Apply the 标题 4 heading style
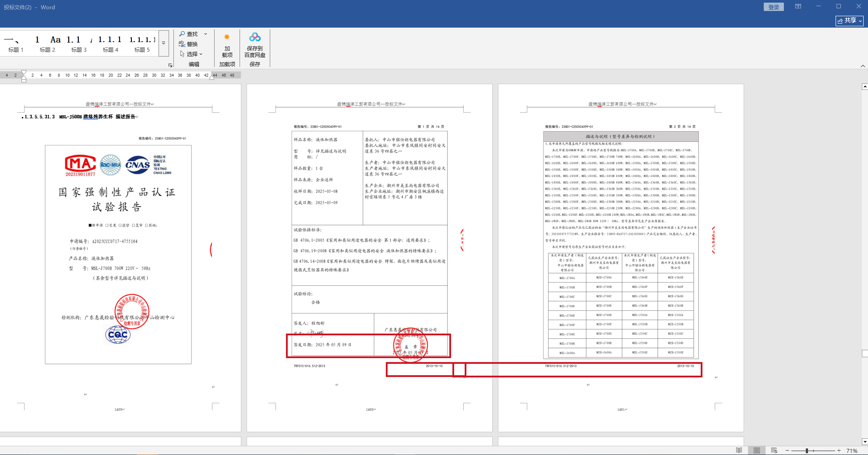Screen dimensions: 868x455 (110, 43)
